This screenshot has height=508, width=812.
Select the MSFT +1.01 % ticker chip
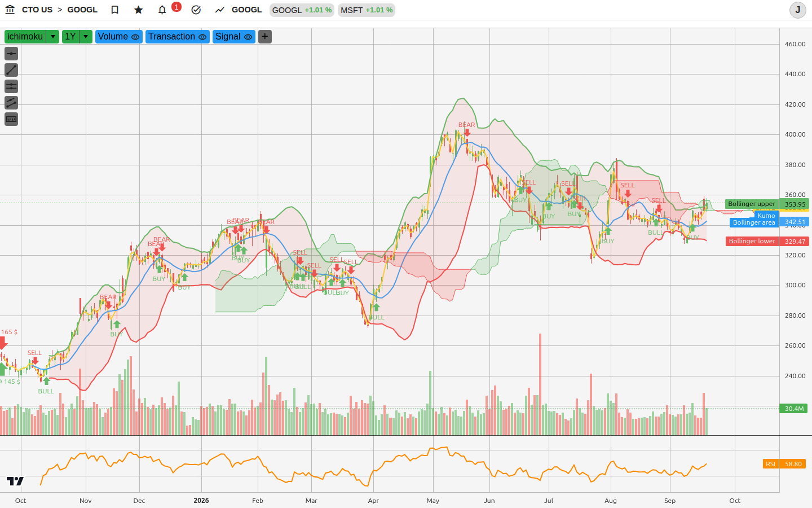[367, 10]
